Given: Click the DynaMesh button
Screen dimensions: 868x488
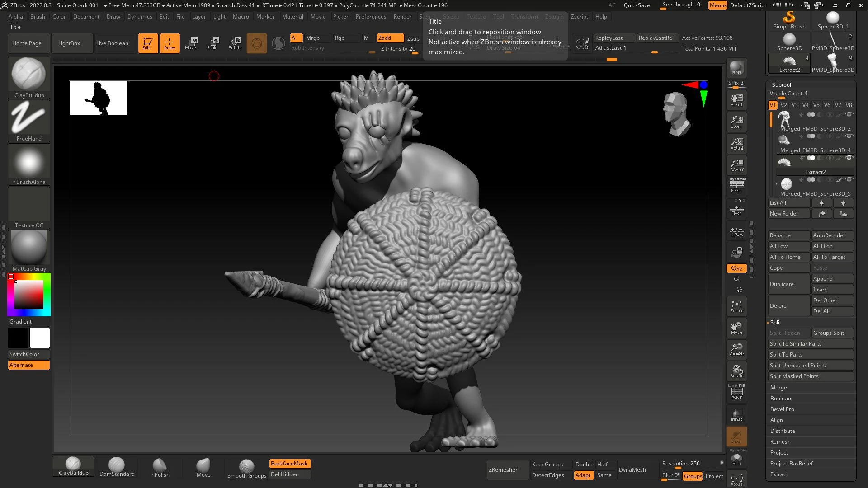Looking at the screenshot, I should coord(632,470).
